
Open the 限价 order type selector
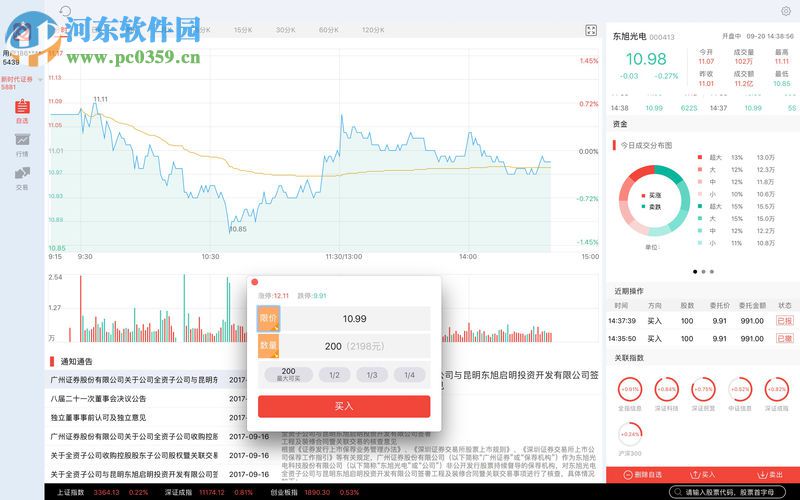pyautogui.click(x=268, y=318)
